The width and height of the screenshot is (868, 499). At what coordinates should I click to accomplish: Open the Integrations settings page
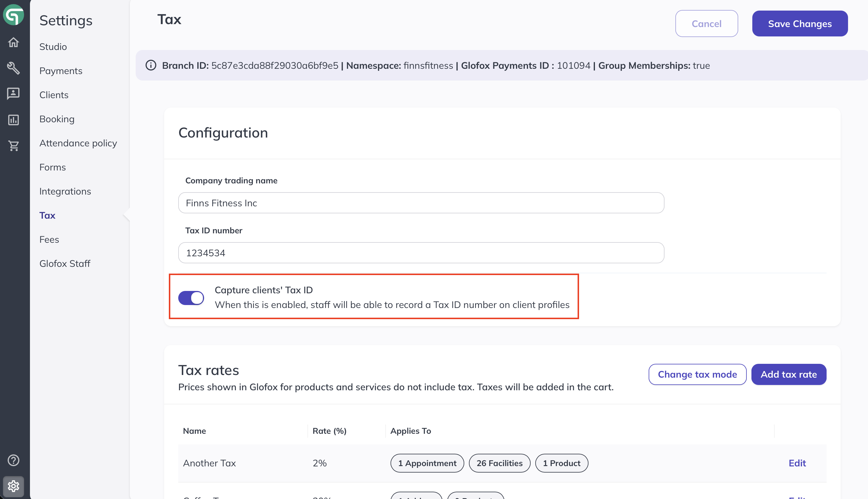click(x=65, y=191)
